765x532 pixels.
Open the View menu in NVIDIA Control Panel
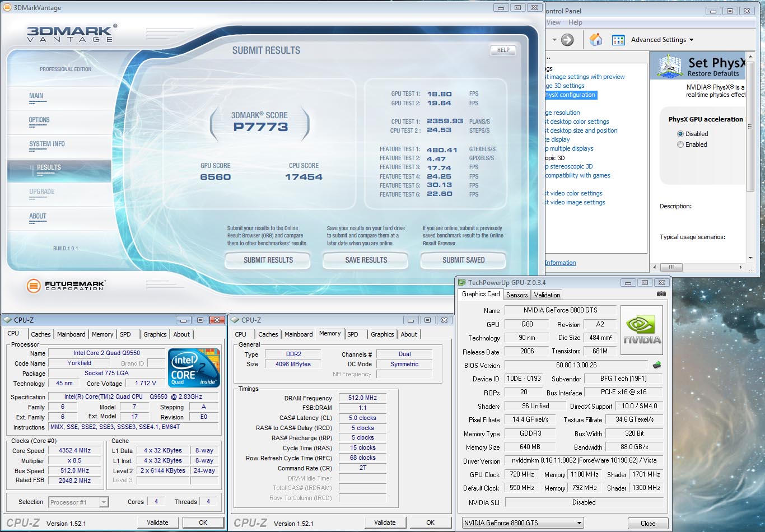tap(553, 22)
